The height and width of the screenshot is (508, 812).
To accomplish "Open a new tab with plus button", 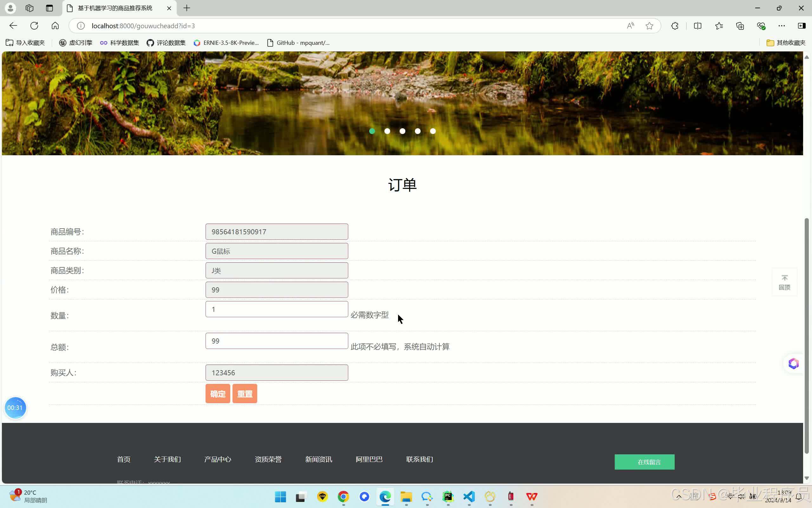I will pos(187,8).
